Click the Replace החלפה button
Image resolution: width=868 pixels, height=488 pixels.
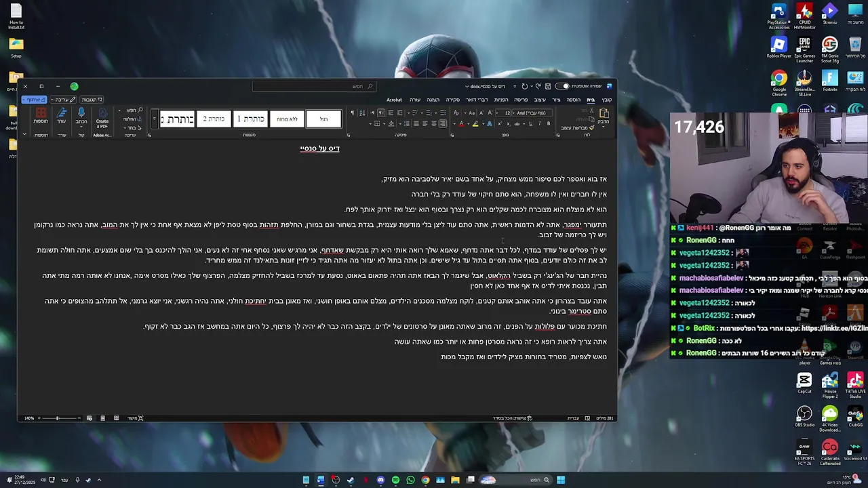[x=133, y=119]
